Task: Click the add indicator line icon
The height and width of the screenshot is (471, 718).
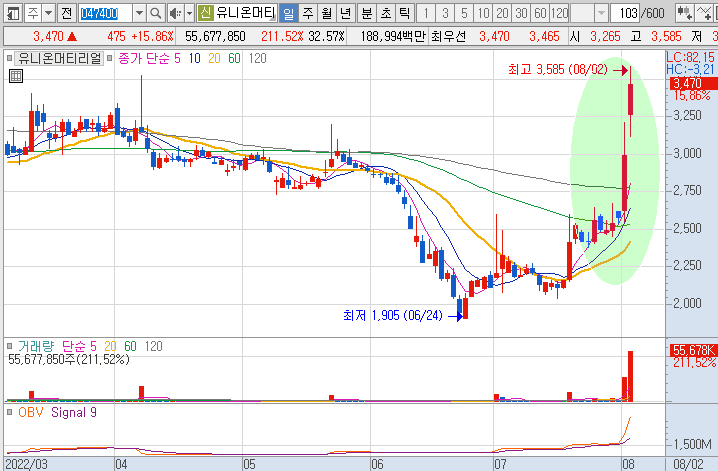Action: [704, 13]
